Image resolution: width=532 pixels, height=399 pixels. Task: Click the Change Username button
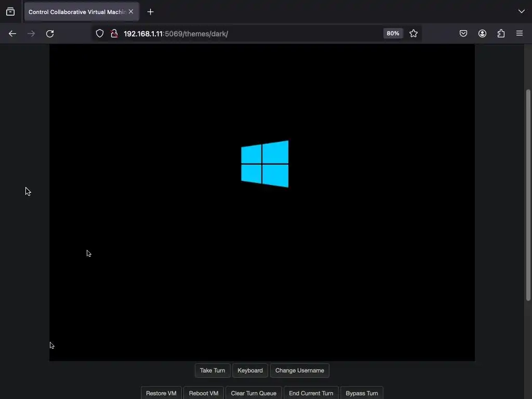(x=300, y=370)
